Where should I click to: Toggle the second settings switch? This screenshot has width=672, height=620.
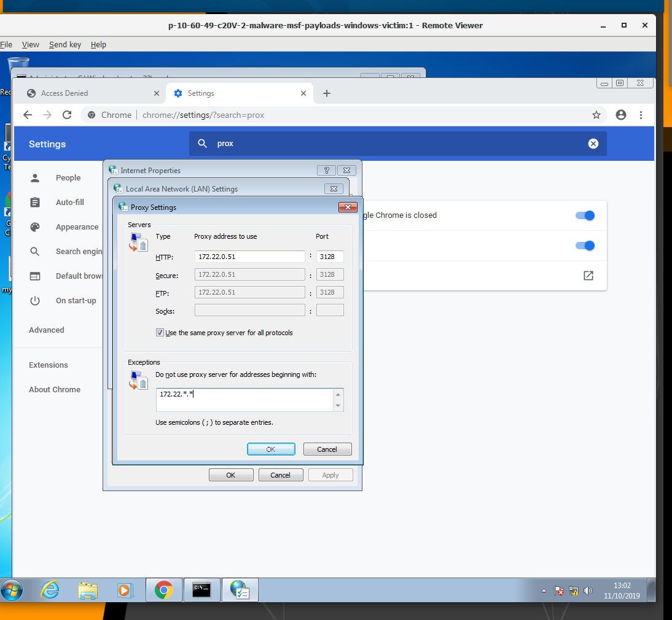click(585, 246)
